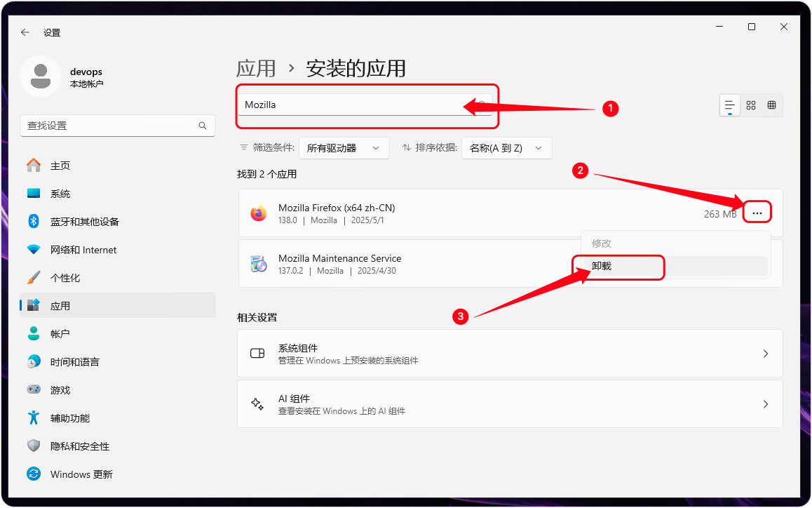Choose 修改 from the context menu

[x=675, y=243]
